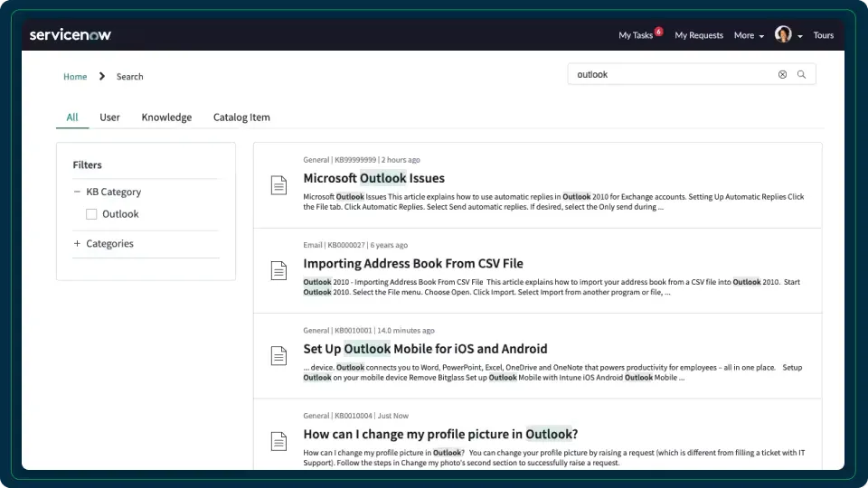The width and height of the screenshot is (868, 488).
Task: Click the Outlook filter label text
Action: 120,214
